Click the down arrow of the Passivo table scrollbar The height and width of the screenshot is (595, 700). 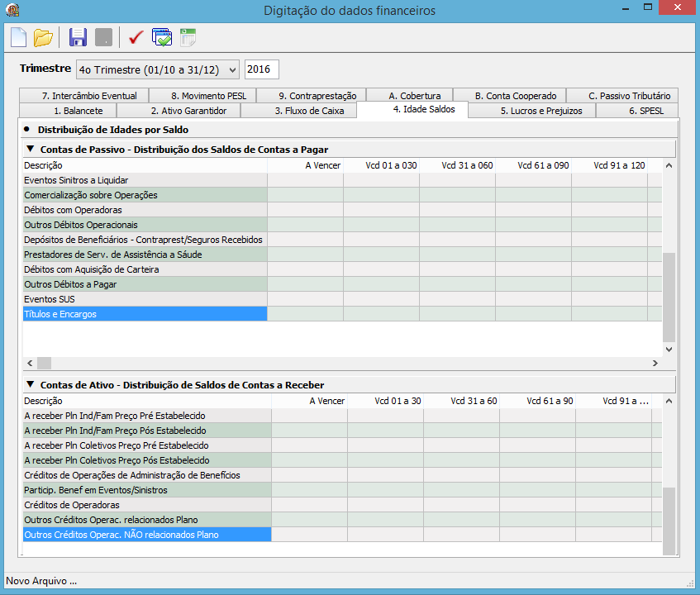[669, 350]
